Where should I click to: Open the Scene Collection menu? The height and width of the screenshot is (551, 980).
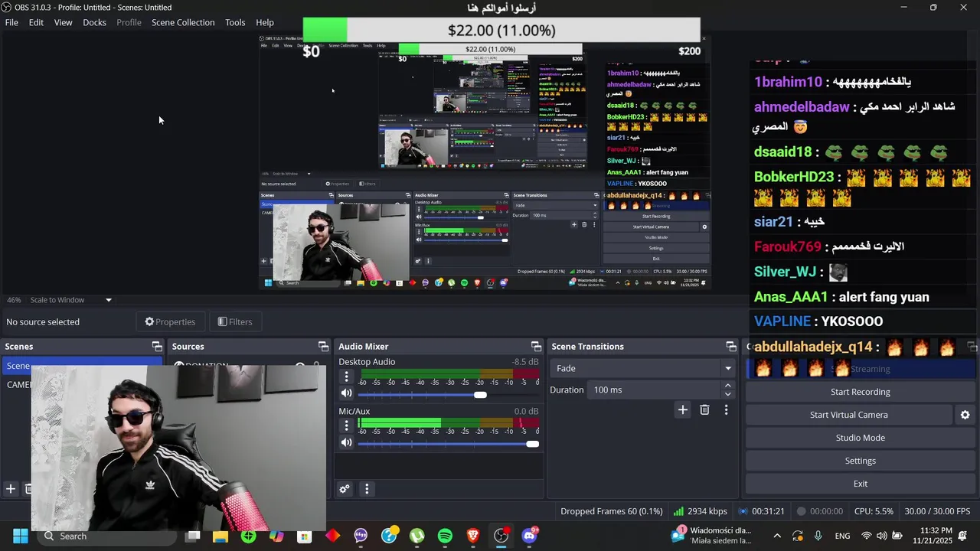point(183,22)
